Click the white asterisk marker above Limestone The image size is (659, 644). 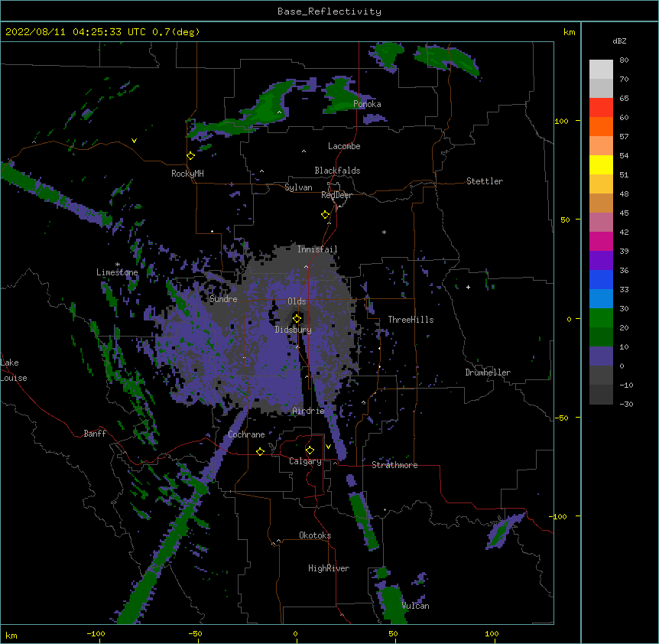(x=118, y=265)
